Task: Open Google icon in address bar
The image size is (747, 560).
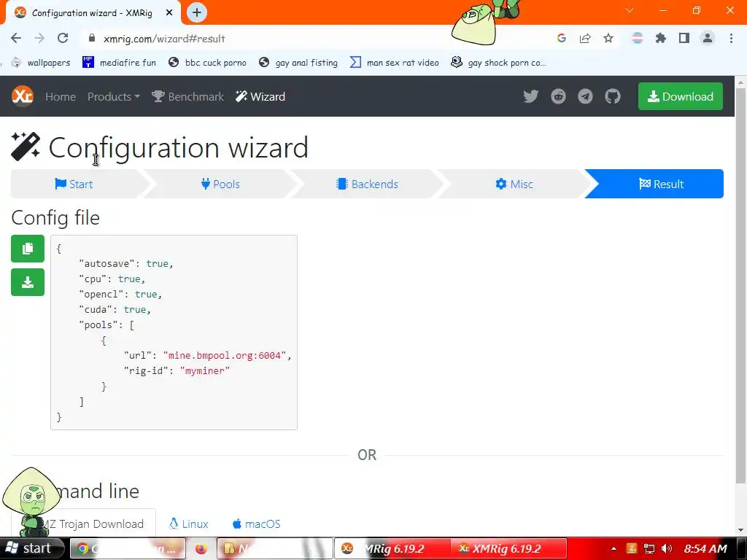Action: [562, 38]
